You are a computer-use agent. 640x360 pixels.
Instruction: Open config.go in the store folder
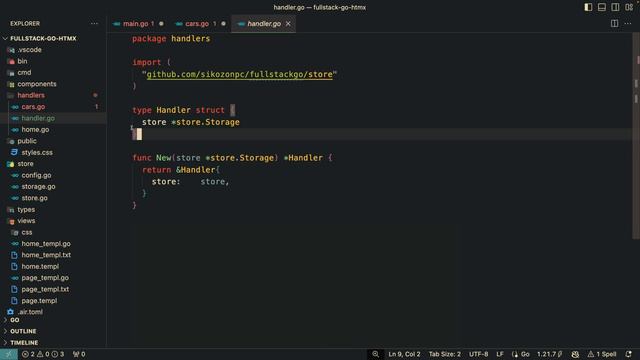pos(36,175)
